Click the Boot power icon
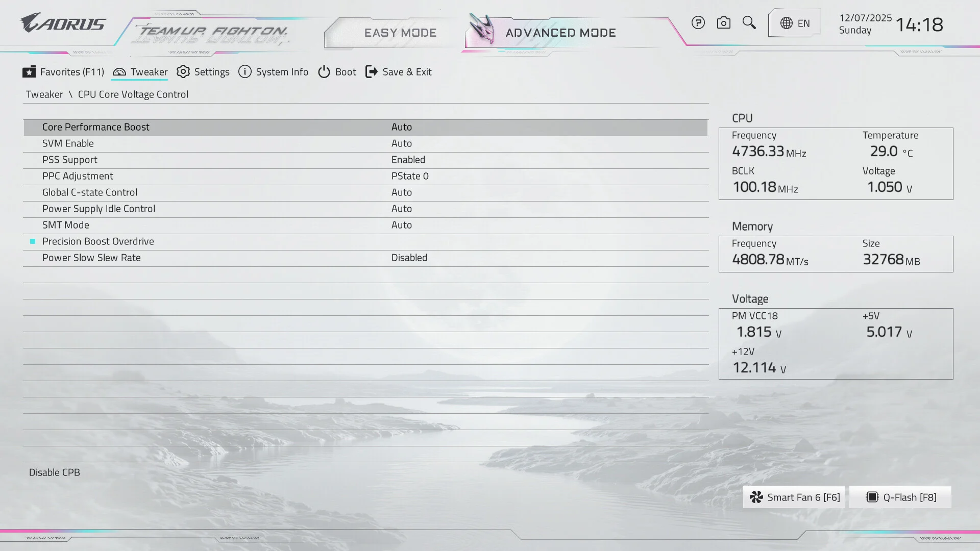 pos(324,72)
